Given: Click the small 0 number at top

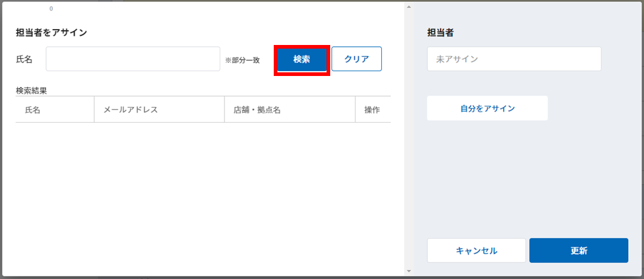Looking at the screenshot, I should point(51,9).
